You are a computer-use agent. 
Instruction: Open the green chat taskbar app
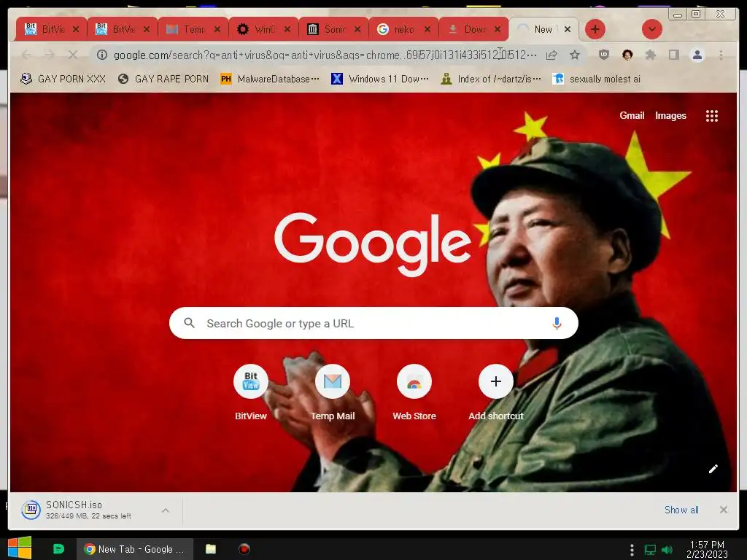pyautogui.click(x=58, y=549)
